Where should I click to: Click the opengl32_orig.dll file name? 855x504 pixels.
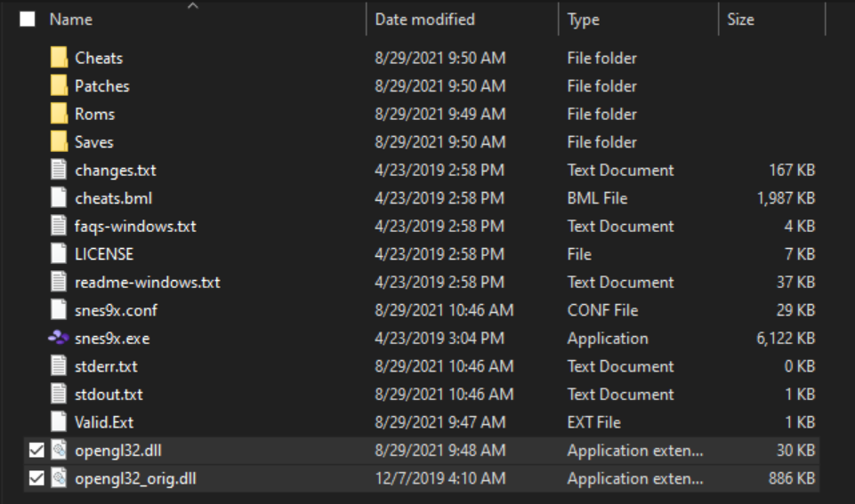click(135, 478)
